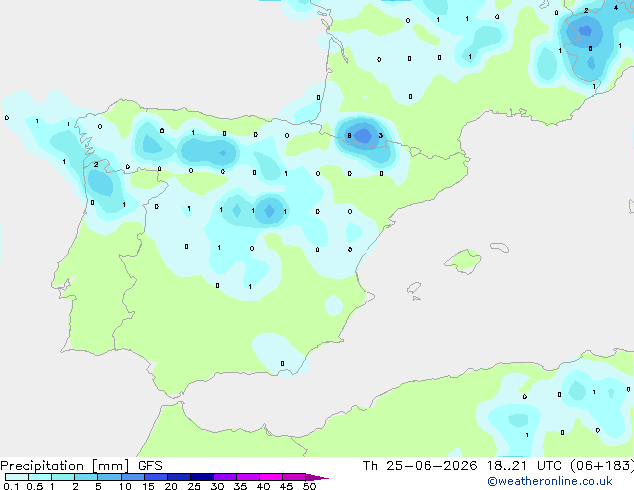The image size is (634, 490).
Task: Click the 0.1–0.5 mm palest legend swatch
Action: 17,477
